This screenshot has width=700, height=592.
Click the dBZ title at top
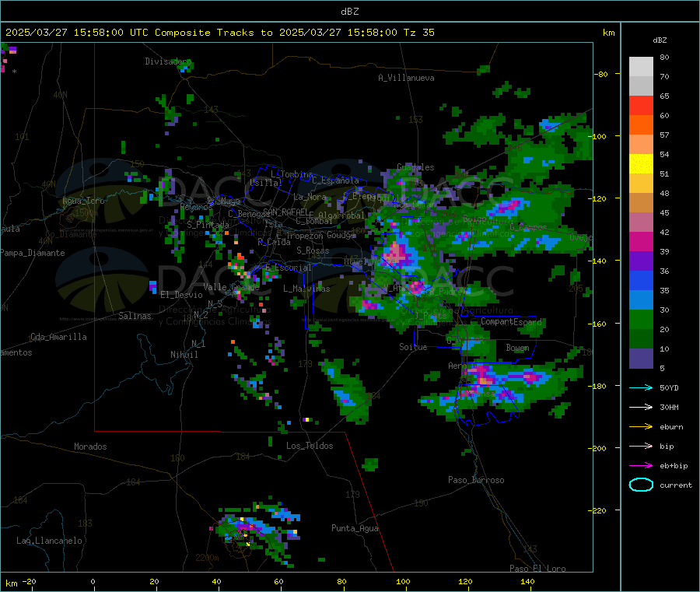click(x=349, y=12)
